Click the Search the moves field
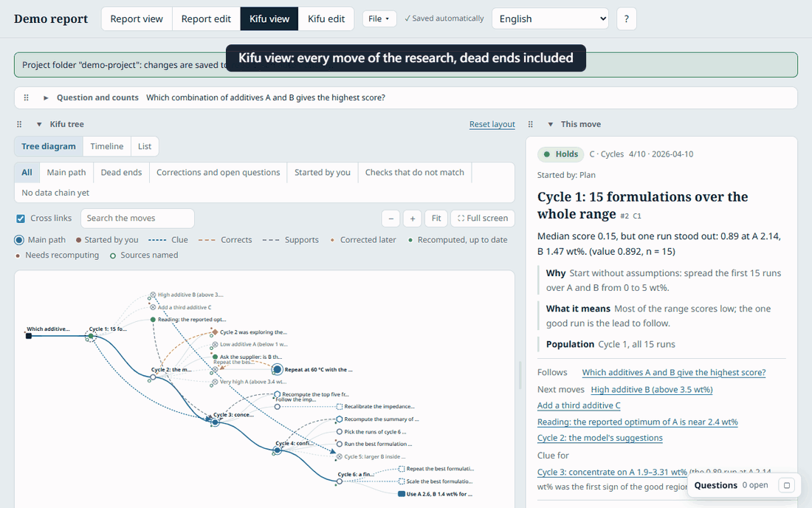 tap(137, 218)
